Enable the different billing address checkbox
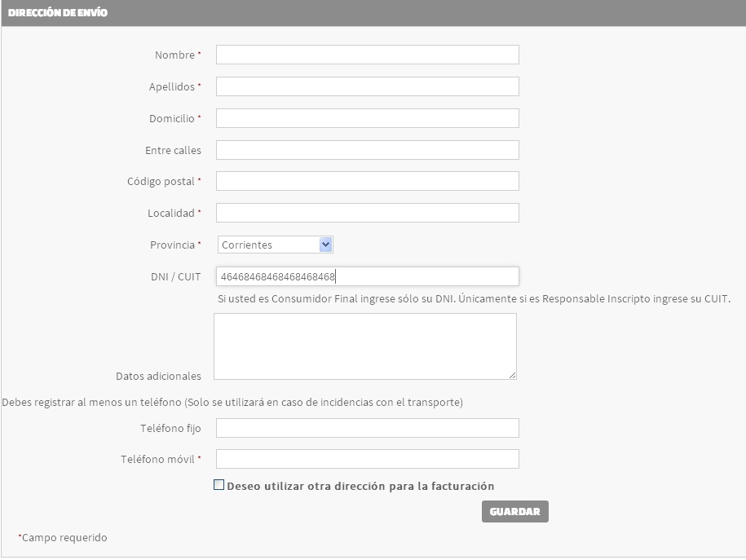Image resolution: width=746 pixels, height=560 pixels. (x=219, y=485)
